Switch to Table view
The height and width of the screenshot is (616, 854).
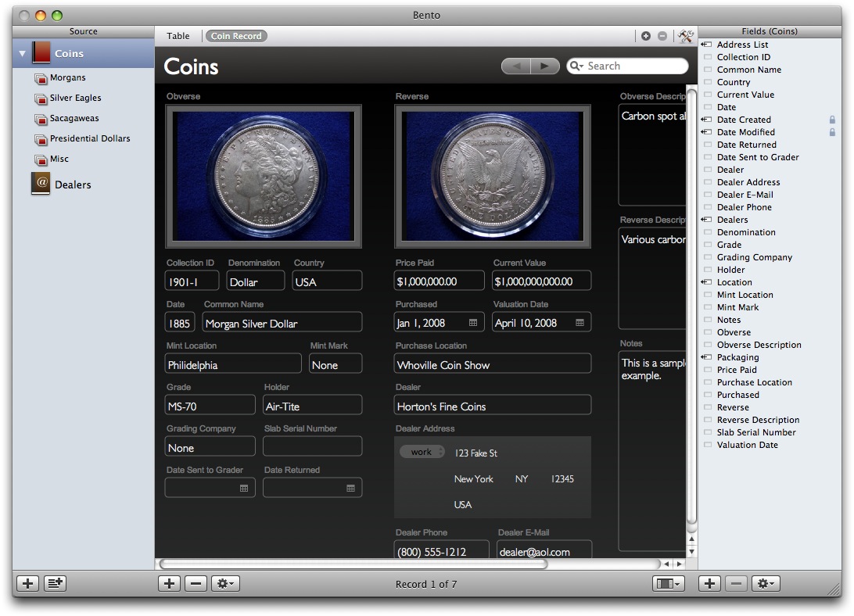coord(178,36)
